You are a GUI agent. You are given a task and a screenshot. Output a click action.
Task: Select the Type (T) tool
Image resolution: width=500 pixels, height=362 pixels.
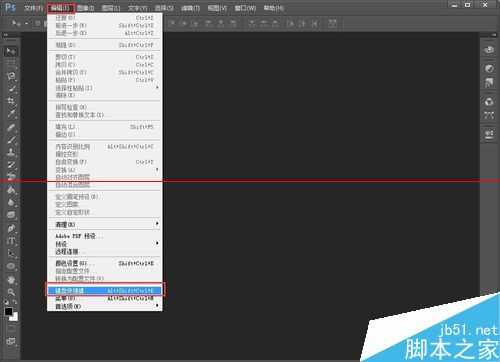(11, 241)
